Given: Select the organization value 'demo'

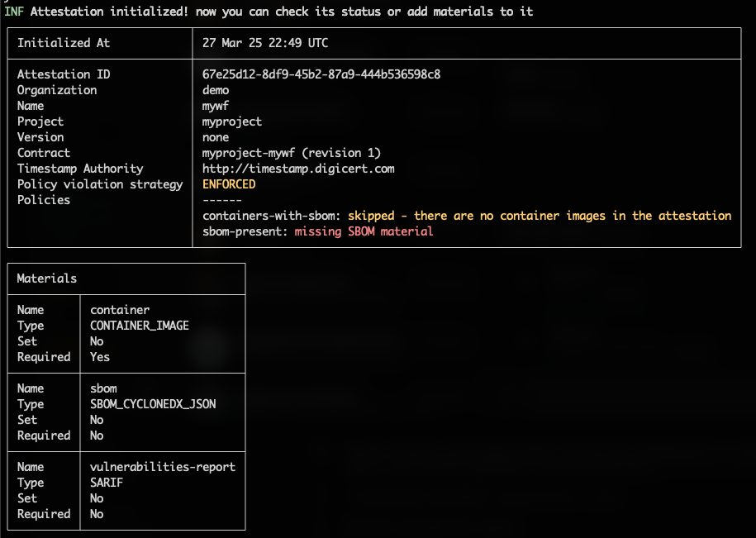Looking at the screenshot, I should [216, 90].
